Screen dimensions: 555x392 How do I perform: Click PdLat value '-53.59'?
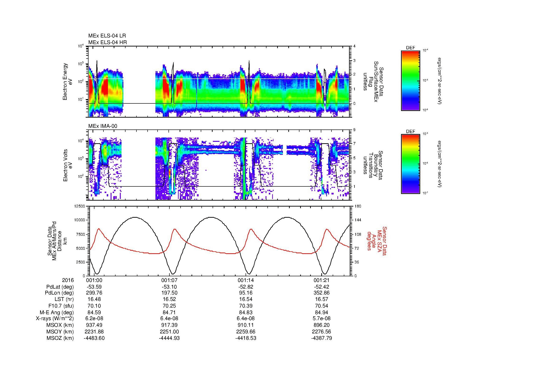point(94,287)
